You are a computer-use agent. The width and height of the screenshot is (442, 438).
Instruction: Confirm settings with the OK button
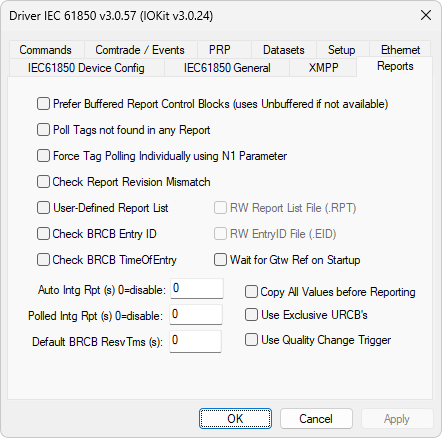click(235, 419)
